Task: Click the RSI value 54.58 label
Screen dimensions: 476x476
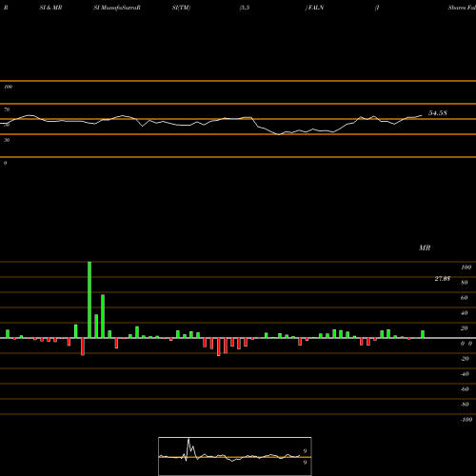Action: tap(438, 113)
